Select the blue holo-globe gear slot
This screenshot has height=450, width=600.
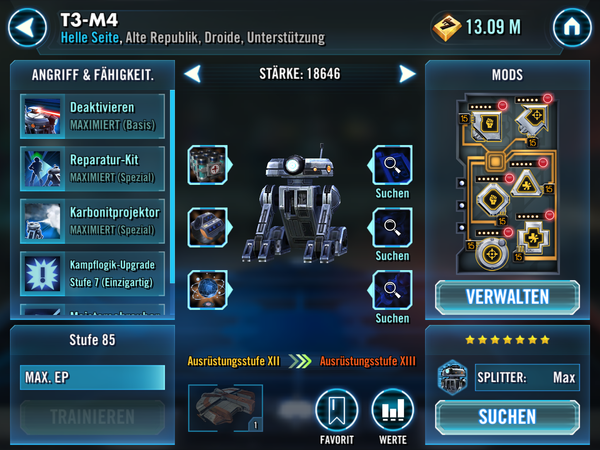(209, 290)
